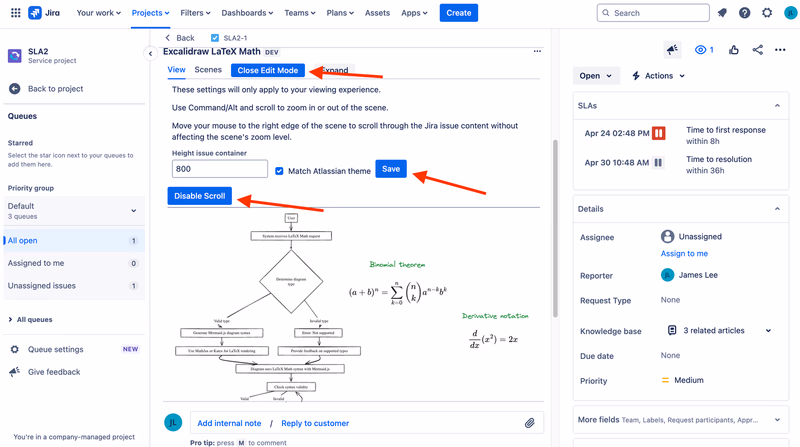Click the attachment paperclip icon
800x447 pixels.
[x=530, y=423]
